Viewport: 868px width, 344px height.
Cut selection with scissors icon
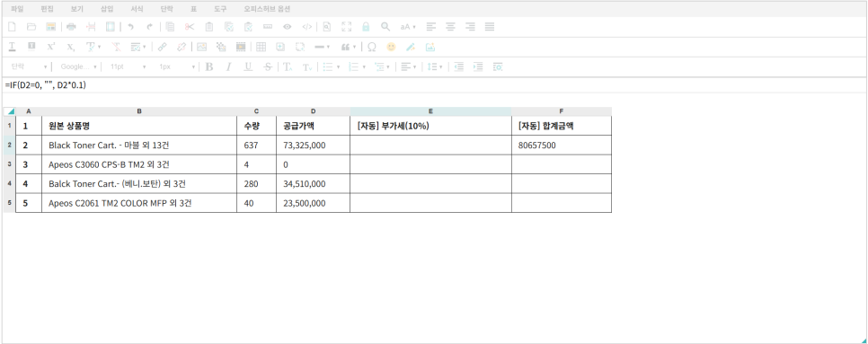pyautogui.click(x=190, y=27)
